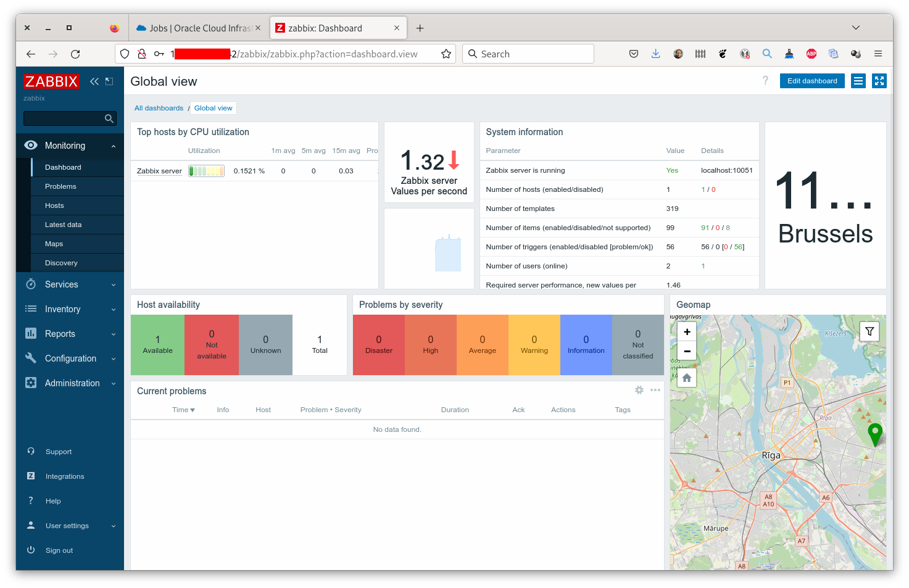Click the Edit dashboard button

(811, 80)
